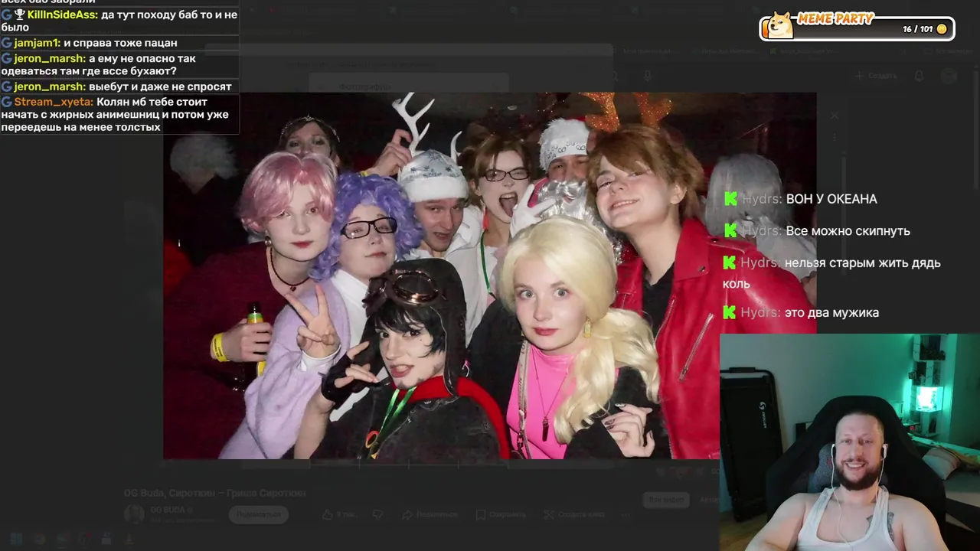Click the YouTube search magnifier icon

click(613, 76)
